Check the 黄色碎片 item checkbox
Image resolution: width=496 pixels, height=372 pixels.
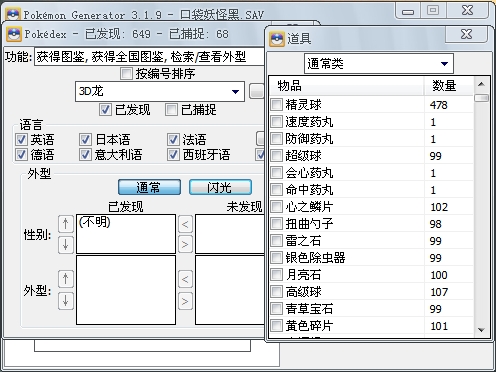276,326
